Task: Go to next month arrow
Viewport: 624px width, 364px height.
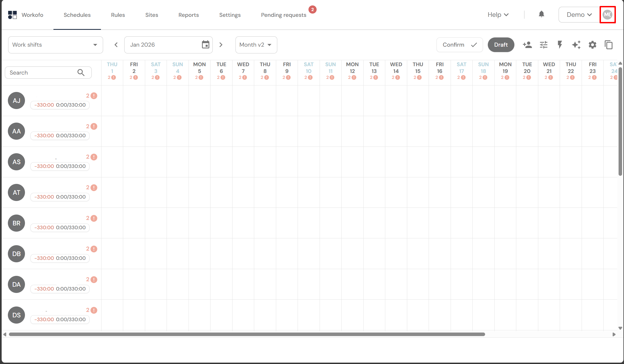Action: coord(221,45)
